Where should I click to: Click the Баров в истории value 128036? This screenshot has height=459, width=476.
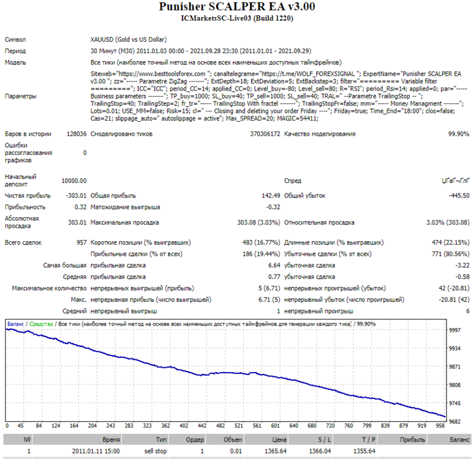tap(77, 133)
